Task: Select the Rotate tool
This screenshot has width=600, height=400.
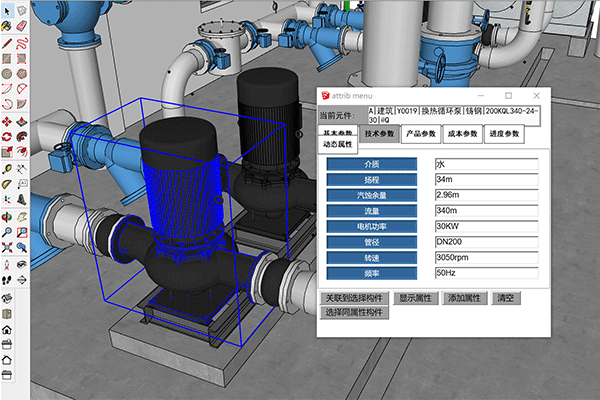Action: 7,137
